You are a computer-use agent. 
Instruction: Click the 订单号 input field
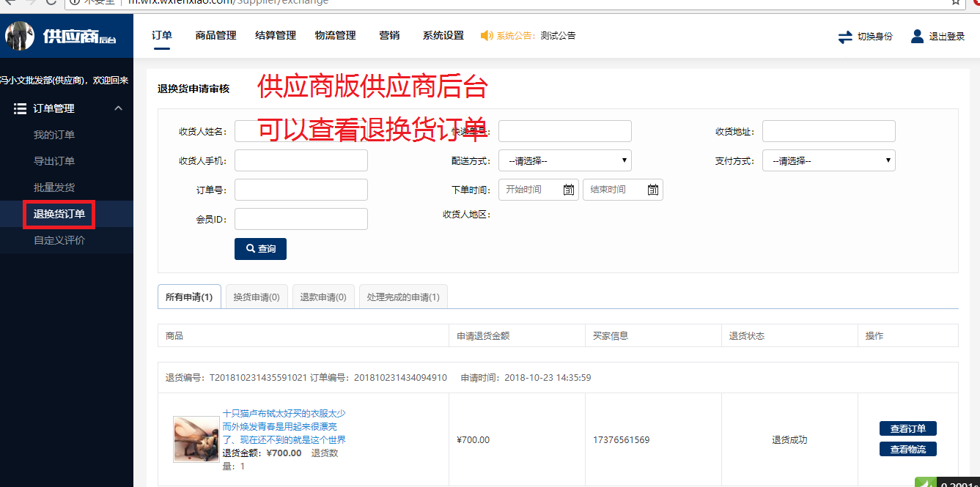301,189
